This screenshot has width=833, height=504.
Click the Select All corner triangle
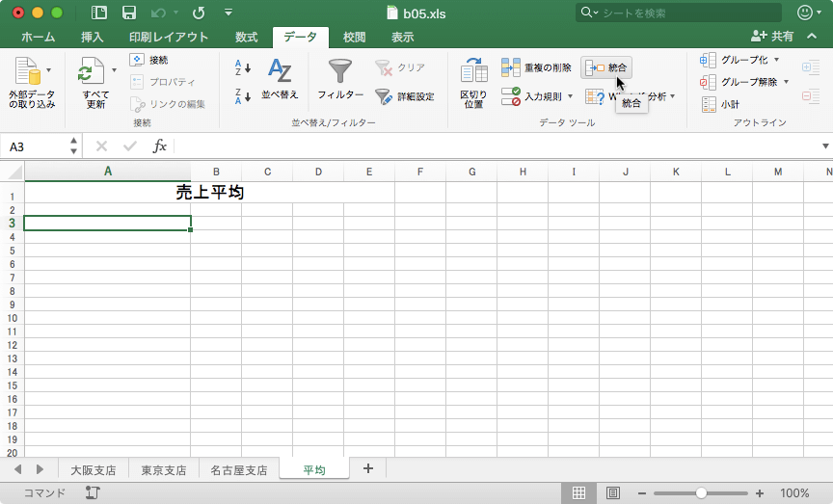coord(15,172)
